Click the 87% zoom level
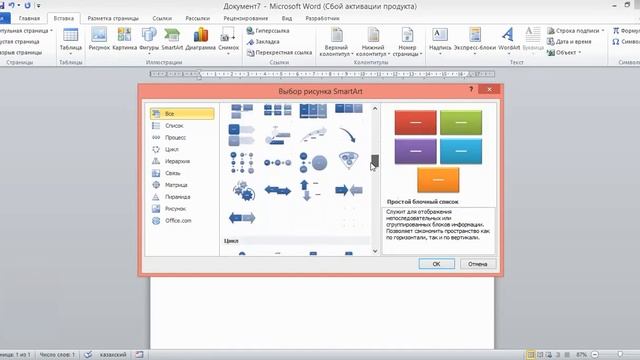The image size is (640, 360). 581,355
